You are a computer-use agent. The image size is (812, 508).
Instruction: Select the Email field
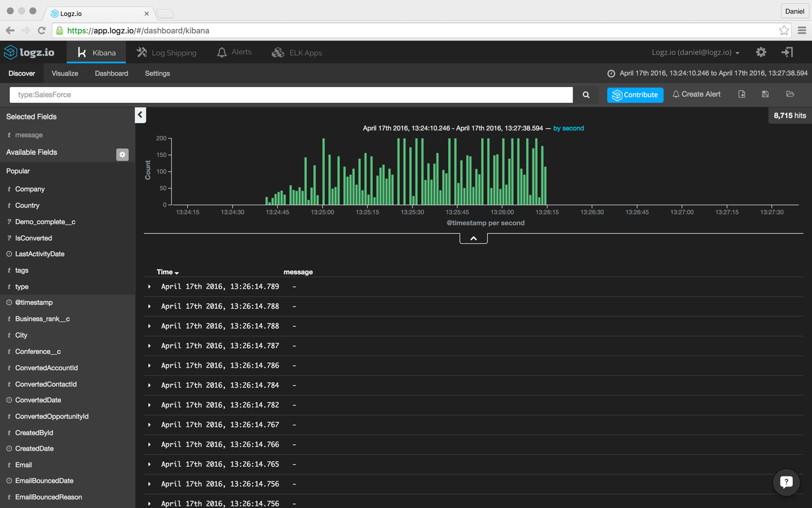[x=23, y=465]
